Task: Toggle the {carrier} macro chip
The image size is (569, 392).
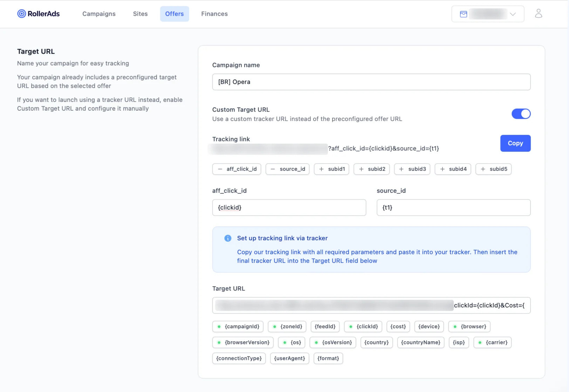Action: [x=493, y=342]
